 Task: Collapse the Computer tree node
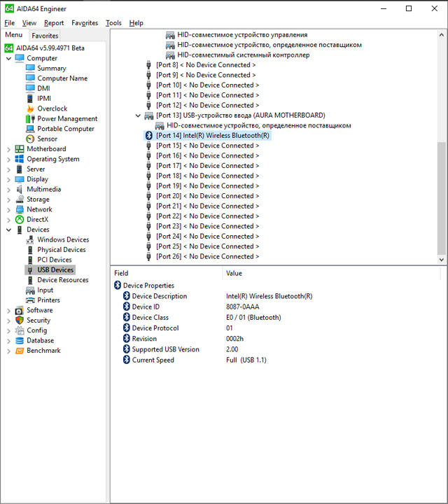point(8,59)
